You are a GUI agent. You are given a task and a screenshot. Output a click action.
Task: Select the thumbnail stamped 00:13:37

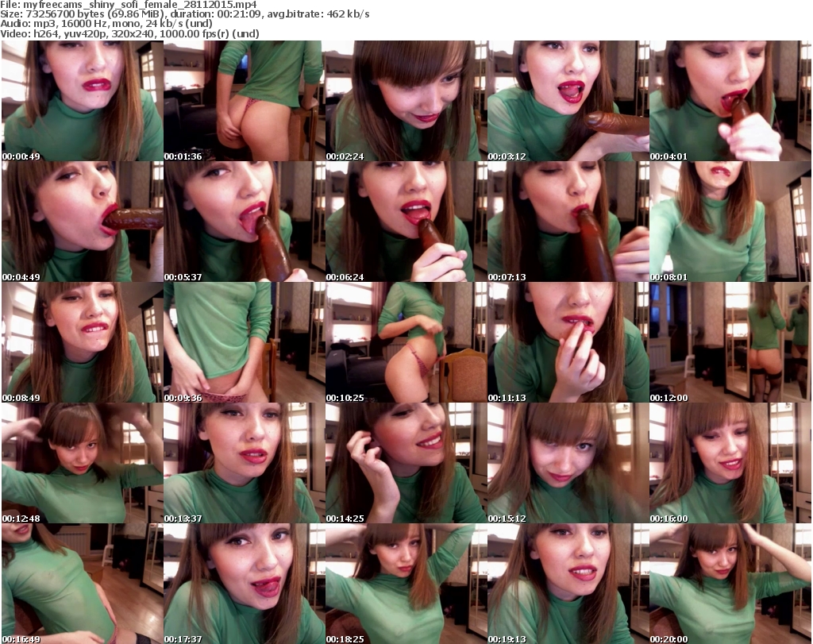(245, 463)
